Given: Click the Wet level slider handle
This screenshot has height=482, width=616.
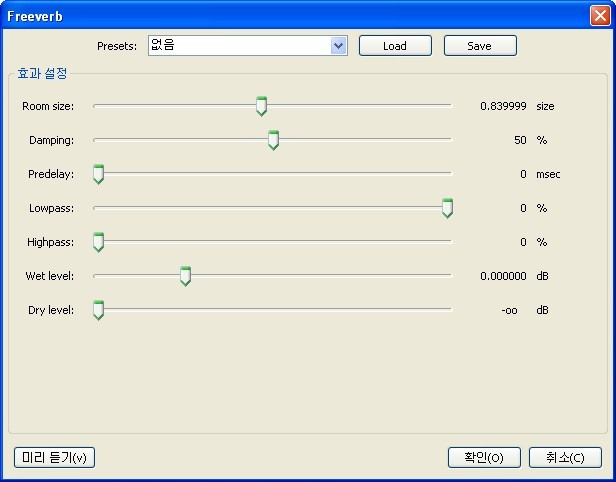Looking at the screenshot, I should (185, 276).
